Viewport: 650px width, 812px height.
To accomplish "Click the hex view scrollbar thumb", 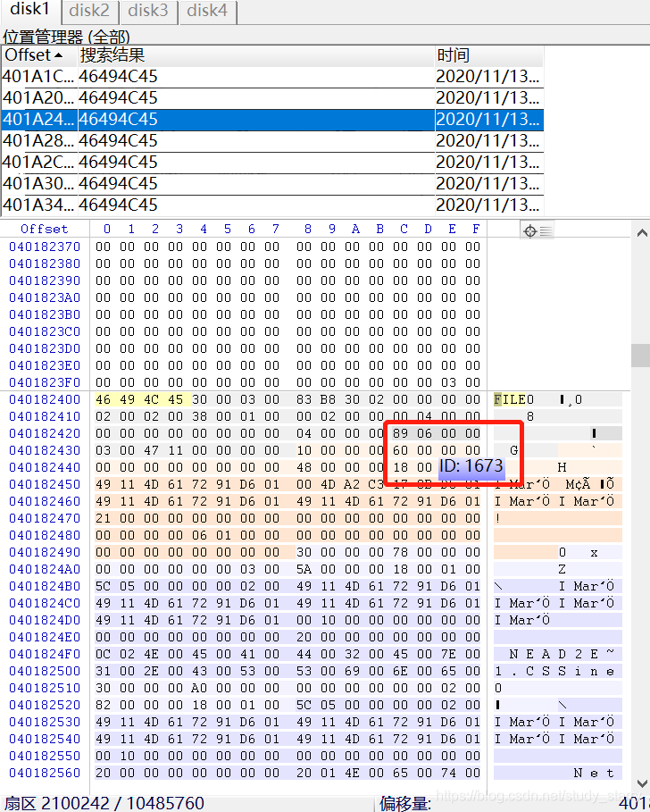I will click(641, 356).
